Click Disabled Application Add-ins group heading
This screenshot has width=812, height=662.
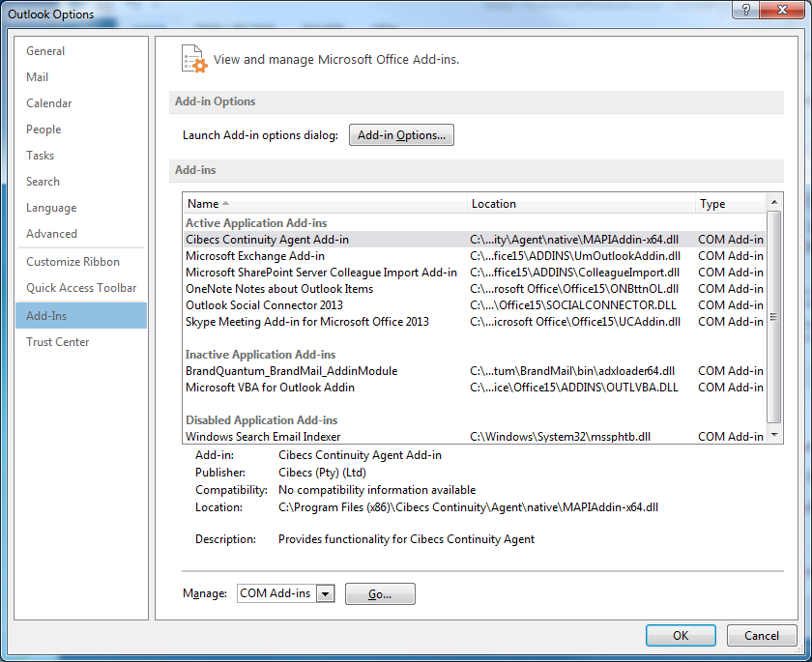[x=262, y=420]
